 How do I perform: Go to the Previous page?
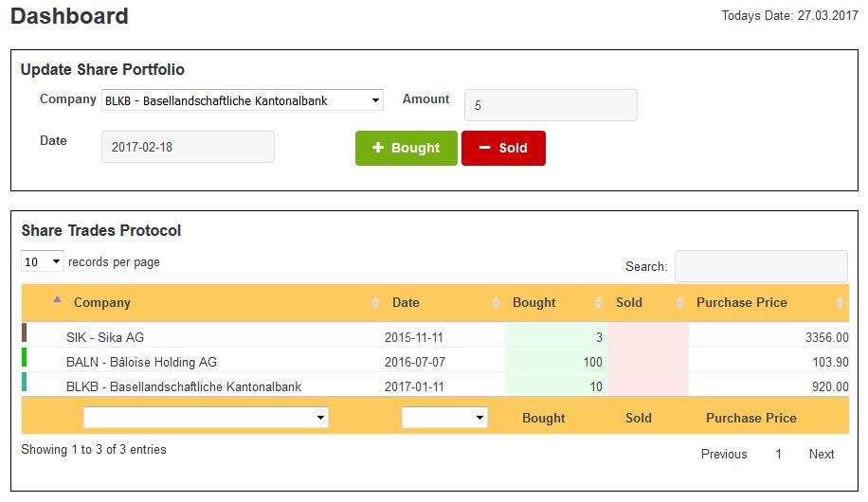coord(724,454)
